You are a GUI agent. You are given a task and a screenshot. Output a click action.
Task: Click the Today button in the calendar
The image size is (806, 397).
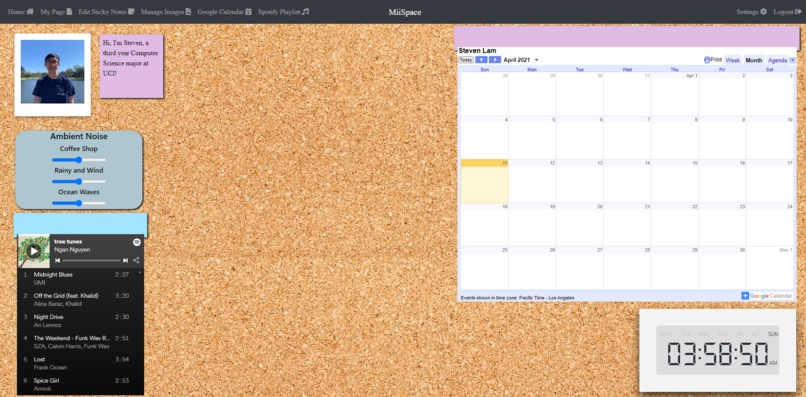coord(466,60)
